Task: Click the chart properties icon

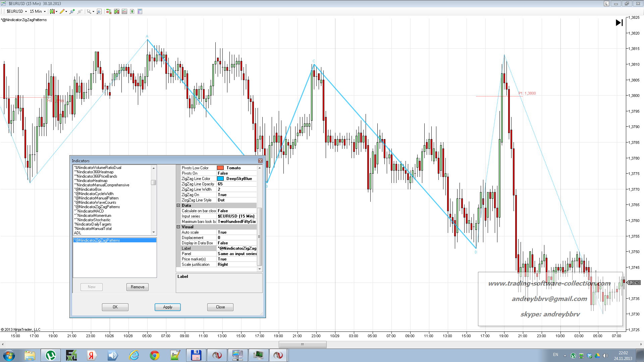Action: [140, 11]
